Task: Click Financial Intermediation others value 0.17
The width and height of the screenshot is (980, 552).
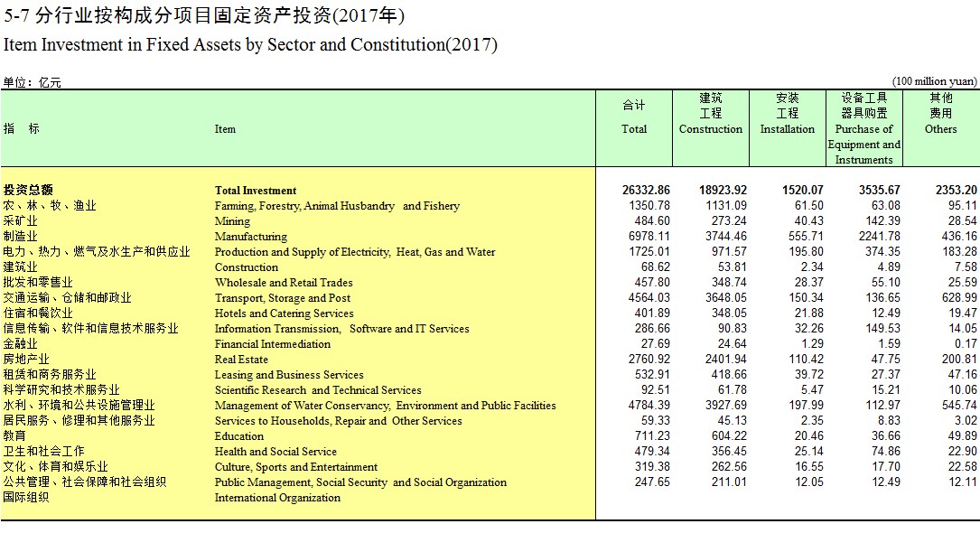Action: coord(966,344)
